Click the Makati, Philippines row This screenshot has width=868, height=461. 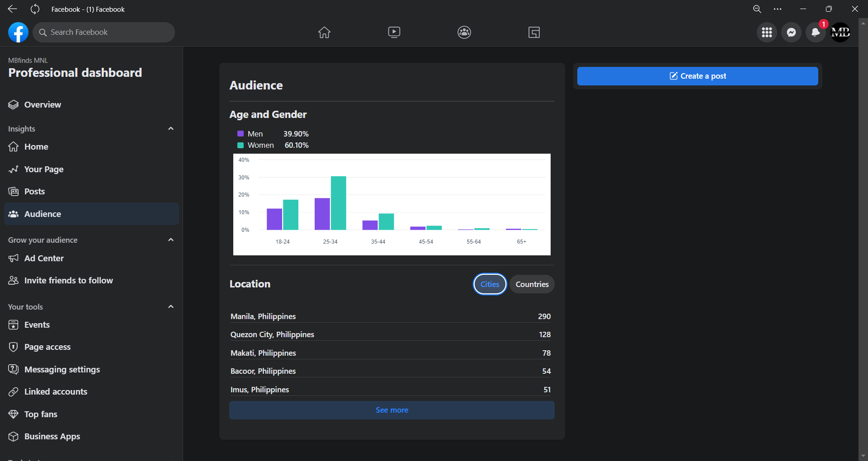(392, 353)
